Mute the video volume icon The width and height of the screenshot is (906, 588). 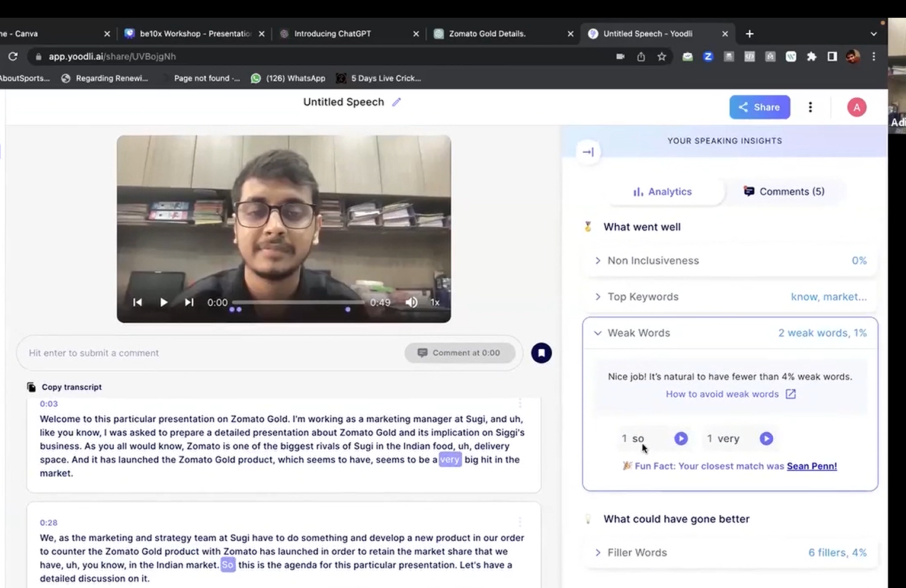(411, 302)
